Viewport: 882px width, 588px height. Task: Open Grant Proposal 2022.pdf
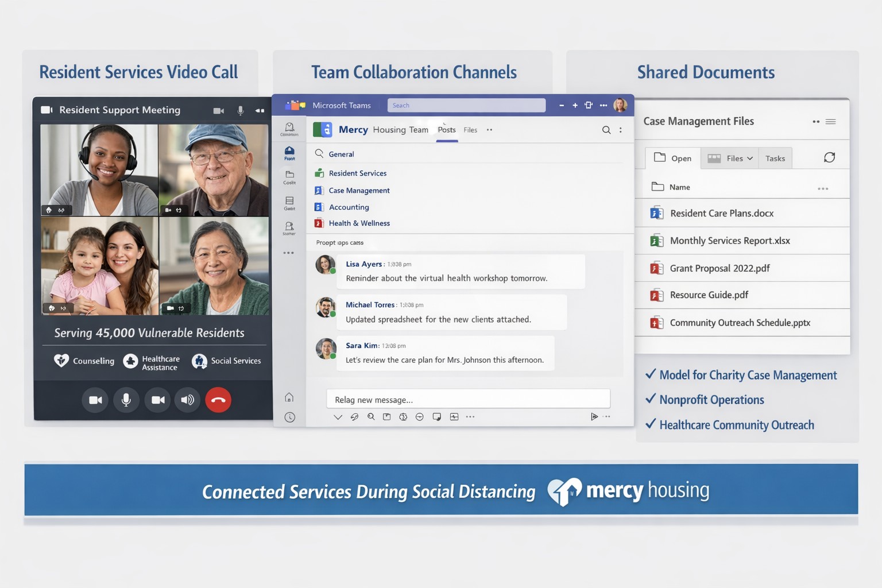[719, 268]
